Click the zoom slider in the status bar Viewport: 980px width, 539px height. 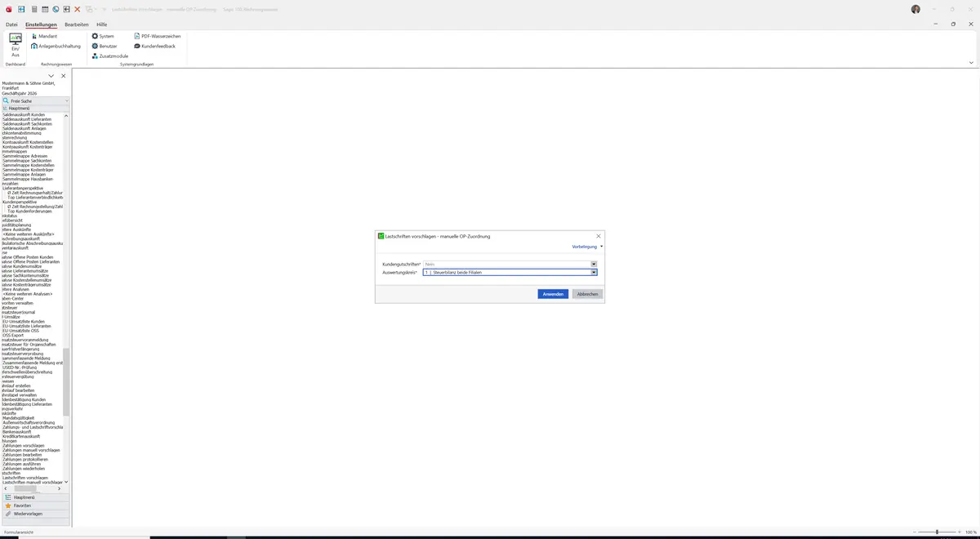point(937,532)
